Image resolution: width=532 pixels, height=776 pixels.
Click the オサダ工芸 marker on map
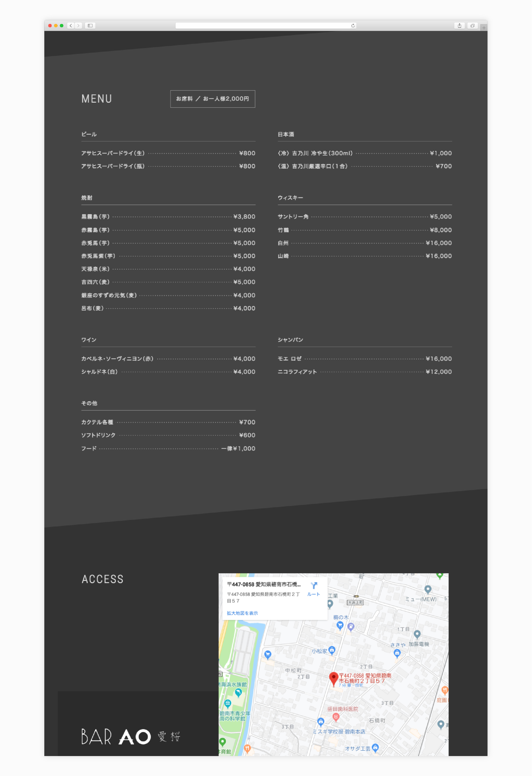(375, 748)
